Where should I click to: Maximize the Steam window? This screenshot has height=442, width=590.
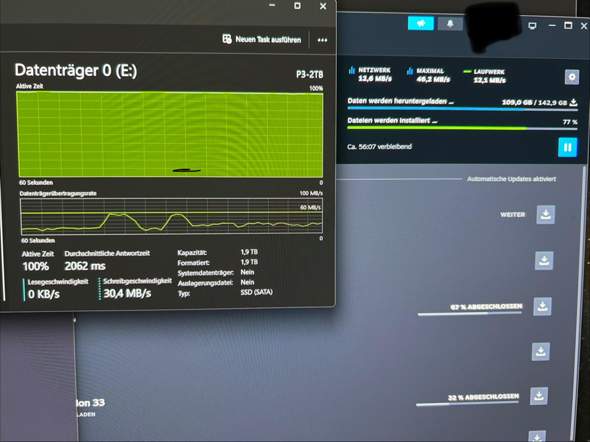(x=568, y=26)
